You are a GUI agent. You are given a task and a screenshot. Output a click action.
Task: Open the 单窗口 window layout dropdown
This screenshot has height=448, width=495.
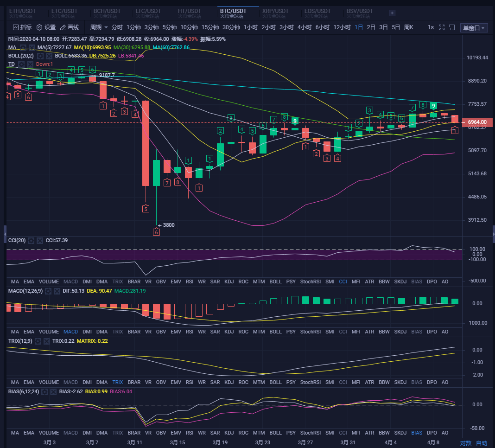[x=474, y=28]
